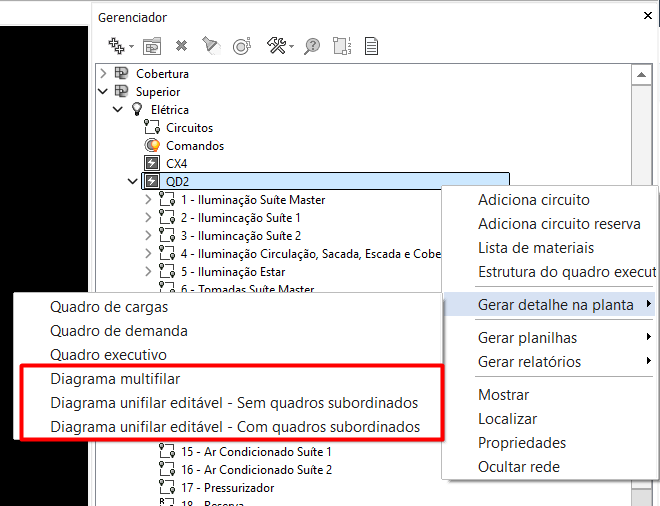Expand the Cobertura tree node

[103, 73]
